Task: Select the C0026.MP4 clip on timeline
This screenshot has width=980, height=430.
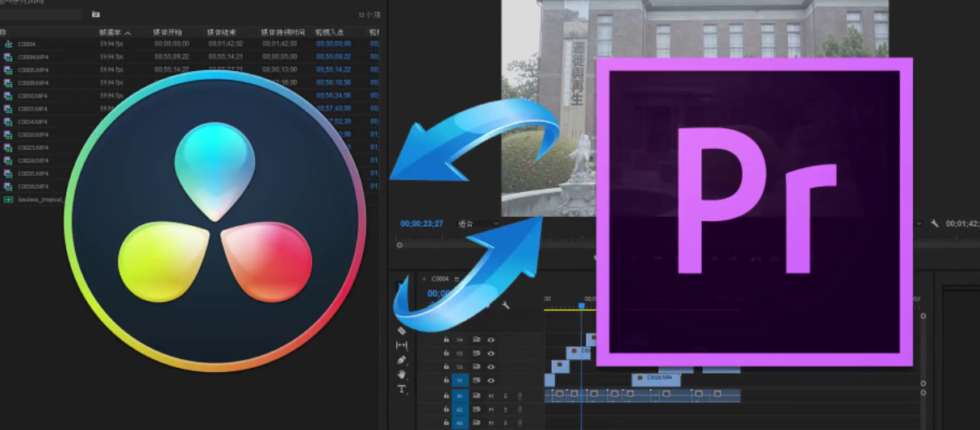Action: click(x=656, y=378)
